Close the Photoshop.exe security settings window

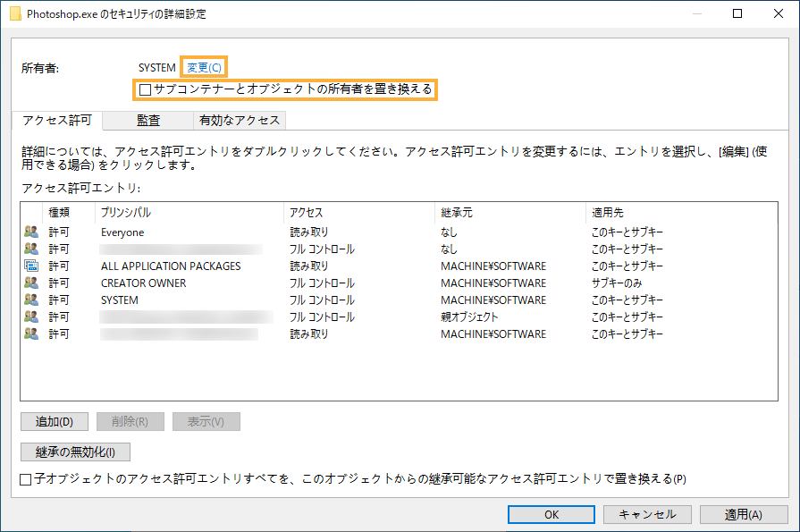(778, 13)
